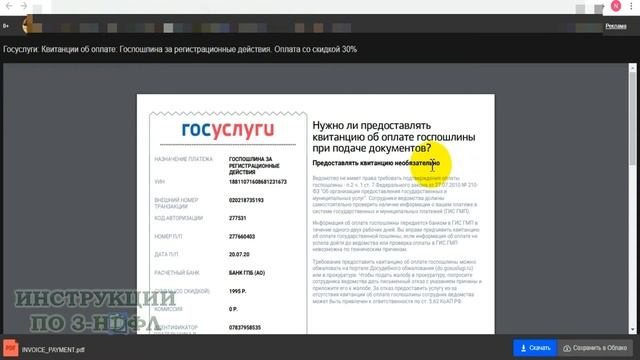Select identifier value 07837958535

point(244,327)
